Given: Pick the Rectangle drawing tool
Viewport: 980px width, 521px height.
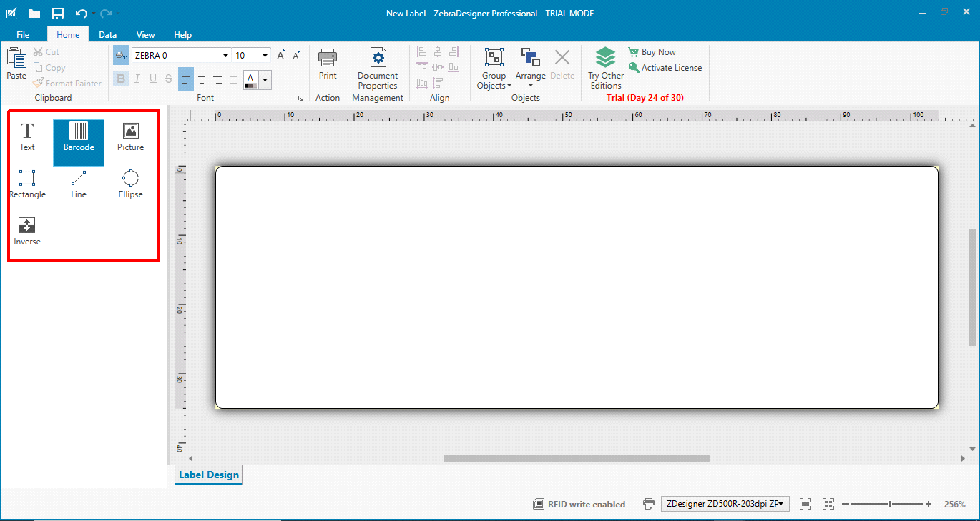Looking at the screenshot, I should point(27,184).
